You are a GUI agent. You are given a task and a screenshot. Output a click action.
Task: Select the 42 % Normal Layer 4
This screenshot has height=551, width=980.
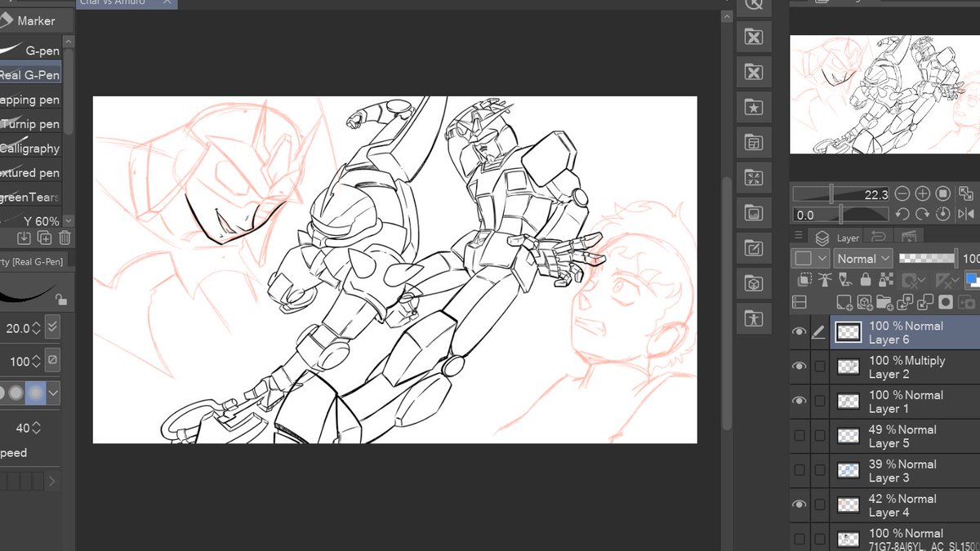(x=905, y=505)
